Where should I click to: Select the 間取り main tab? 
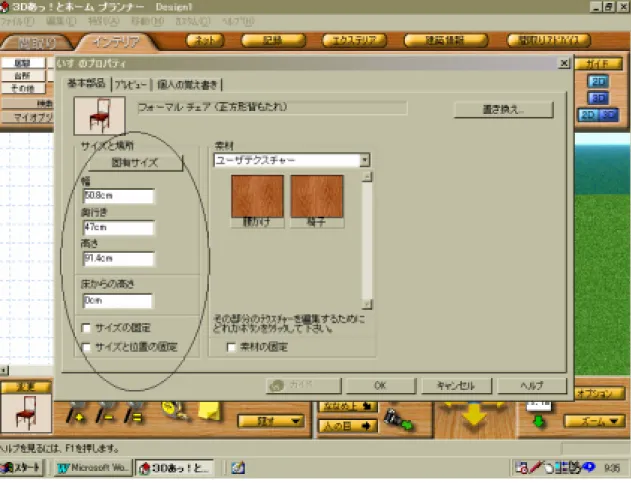coord(37,43)
